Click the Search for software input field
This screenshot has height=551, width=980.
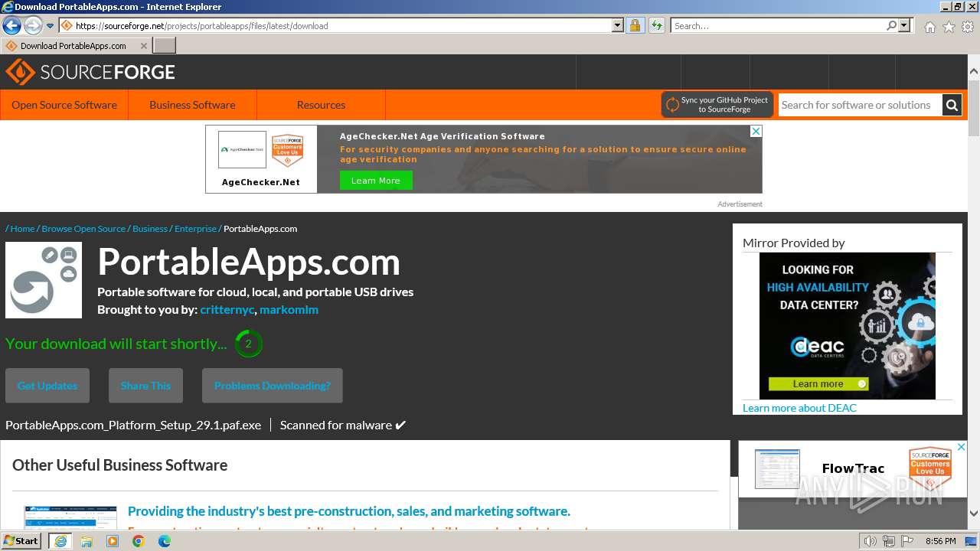[861, 105]
